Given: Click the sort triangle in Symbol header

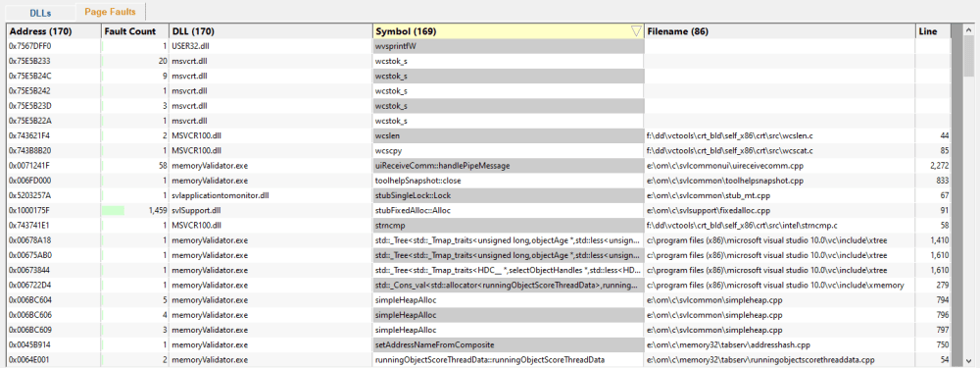Looking at the screenshot, I should [x=636, y=31].
